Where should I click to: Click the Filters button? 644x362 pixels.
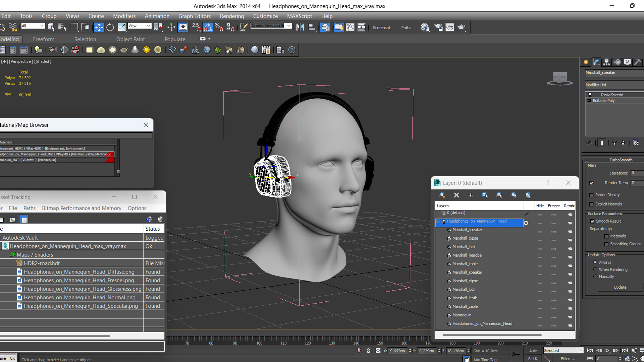coord(568,359)
